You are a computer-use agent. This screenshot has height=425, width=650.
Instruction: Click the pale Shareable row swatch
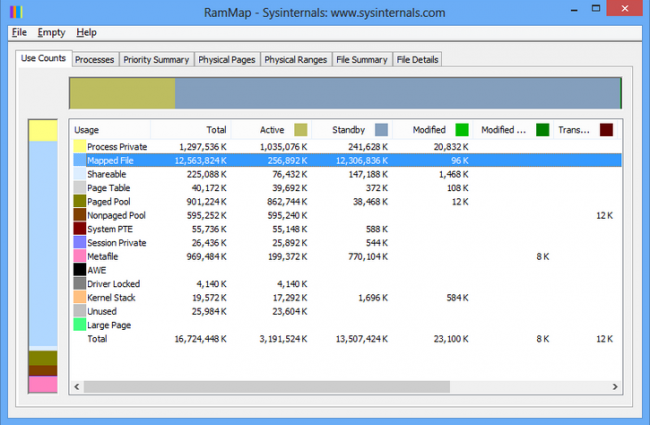(x=80, y=174)
